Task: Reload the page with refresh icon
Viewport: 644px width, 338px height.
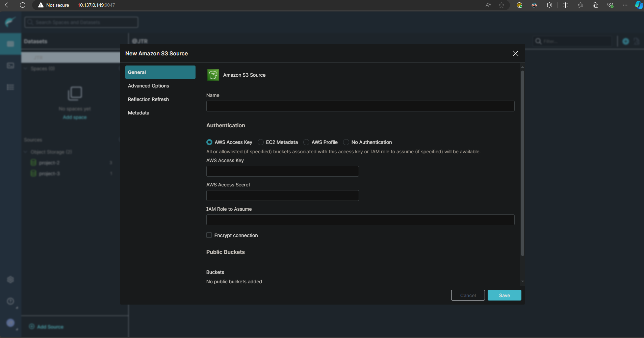Action: tap(23, 5)
